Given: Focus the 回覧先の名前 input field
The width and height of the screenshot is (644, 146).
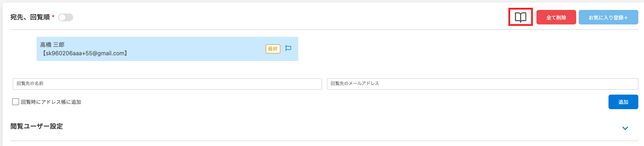Looking at the screenshot, I should click(167, 84).
